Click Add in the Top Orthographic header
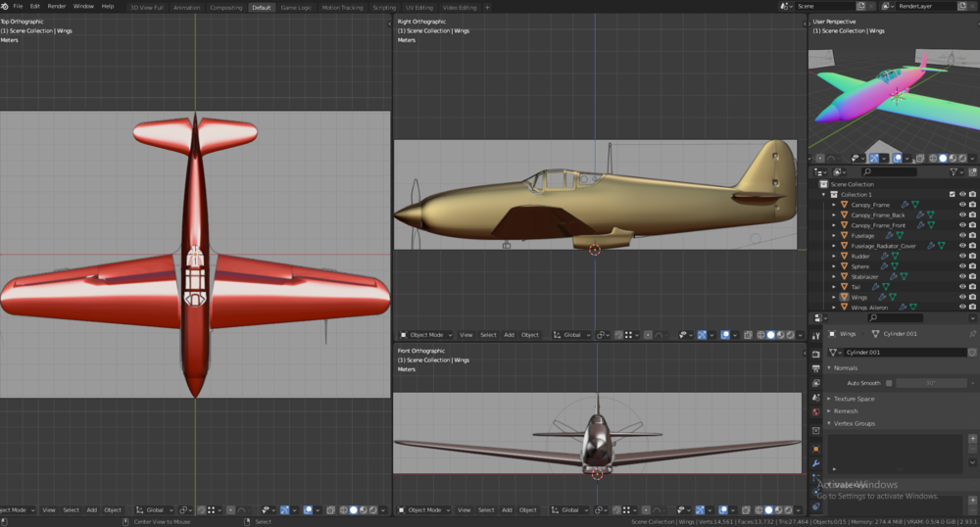Screen dimensions: 980x527 click(x=91, y=509)
